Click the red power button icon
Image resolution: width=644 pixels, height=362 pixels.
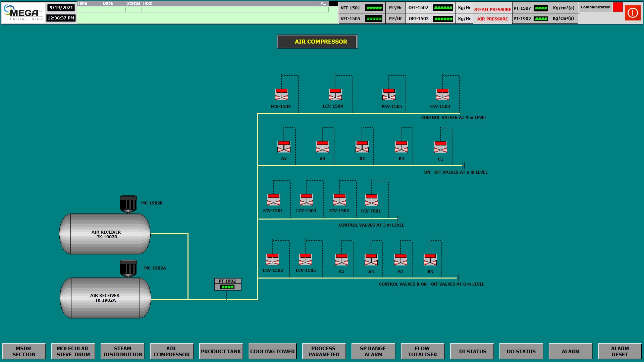[x=633, y=13]
